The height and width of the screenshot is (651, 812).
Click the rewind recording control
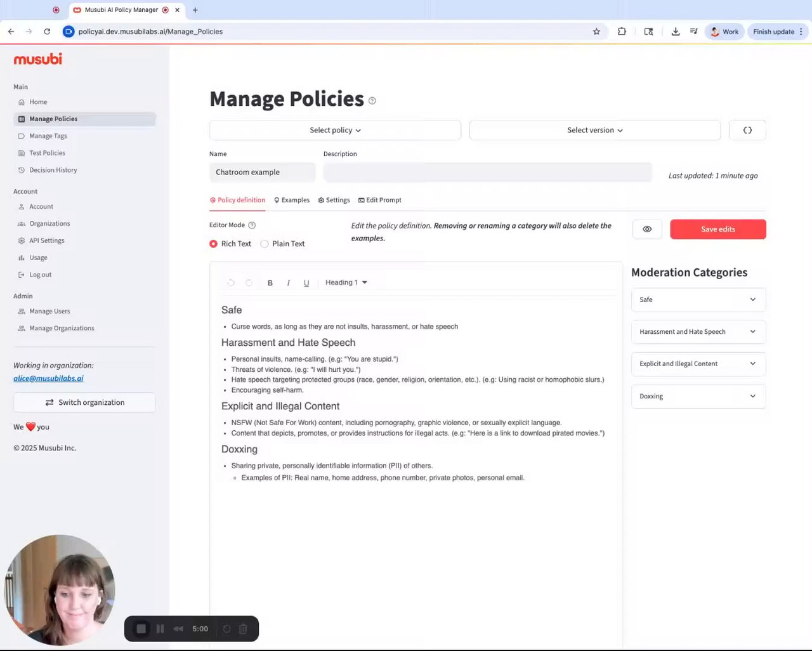[x=178, y=629]
